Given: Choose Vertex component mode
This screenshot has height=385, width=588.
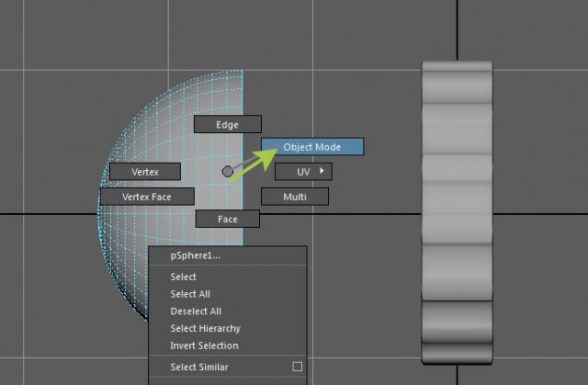Looking at the screenshot, I should (145, 172).
